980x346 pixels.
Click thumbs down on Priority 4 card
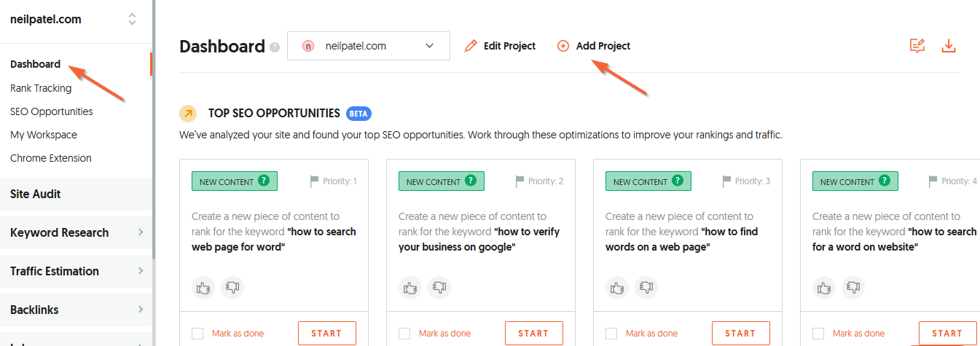click(x=852, y=288)
